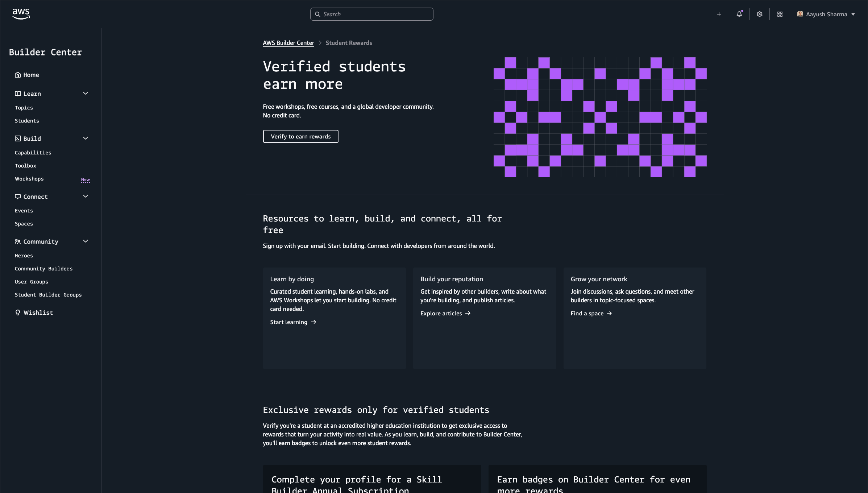Click Exclusive rewards only for verified students heading
This screenshot has height=493, width=868.
click(376, 410)
